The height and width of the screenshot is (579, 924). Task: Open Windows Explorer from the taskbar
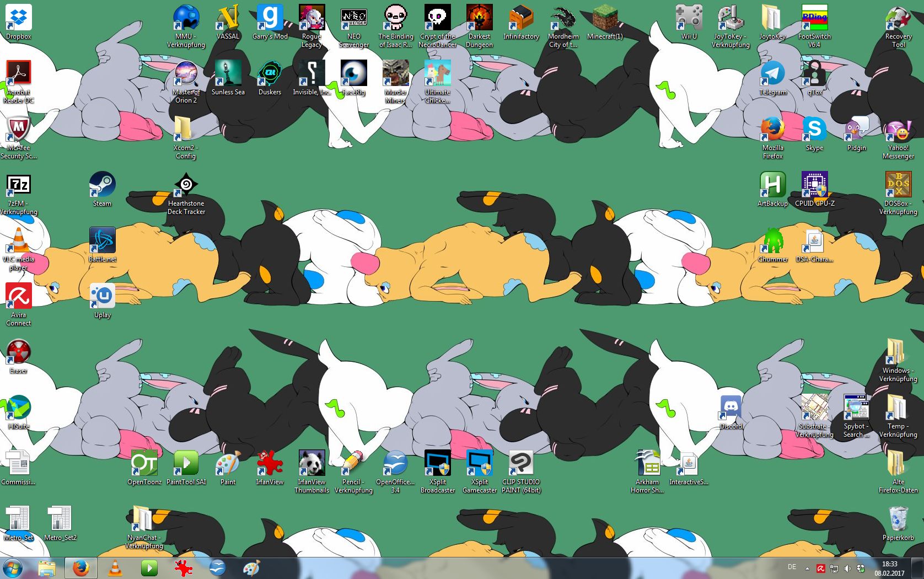47,568
